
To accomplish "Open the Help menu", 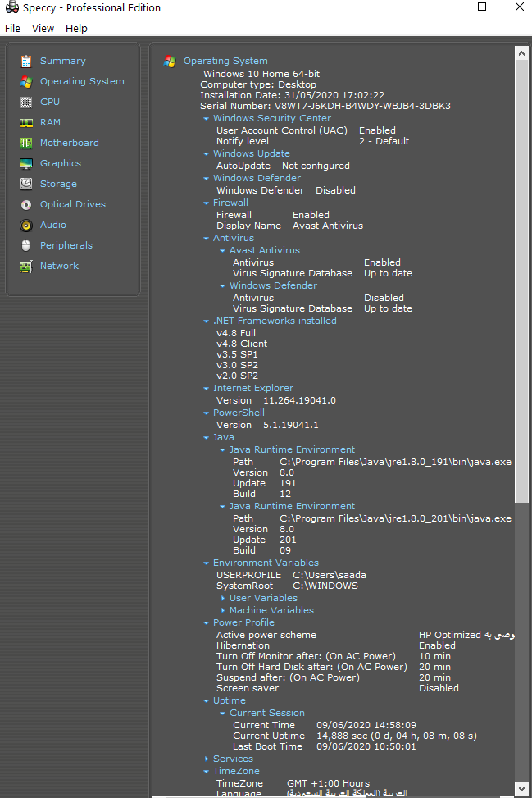I will [76, 28].
